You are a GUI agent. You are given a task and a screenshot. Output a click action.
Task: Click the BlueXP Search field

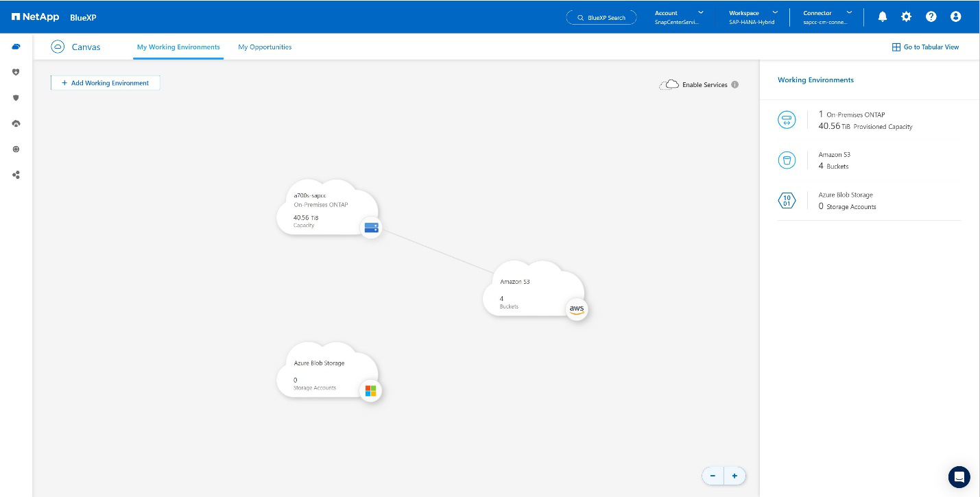tap(601, 17)
